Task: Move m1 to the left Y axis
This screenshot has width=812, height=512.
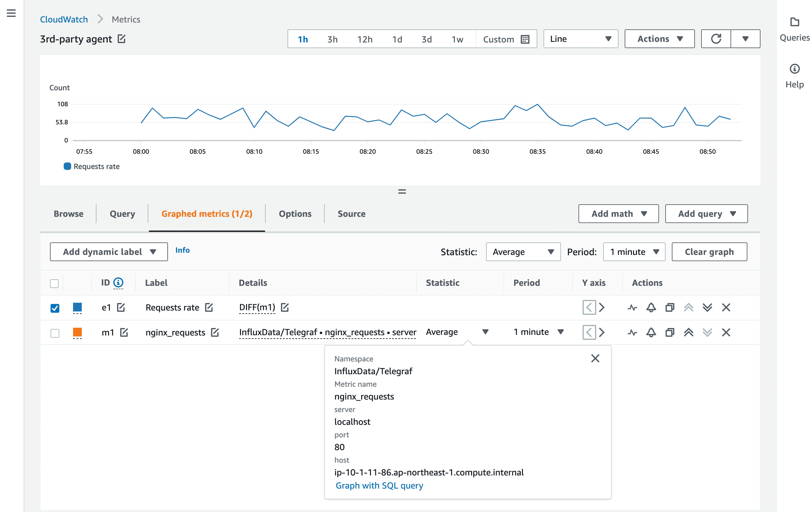Action: [x=589, y=332]
